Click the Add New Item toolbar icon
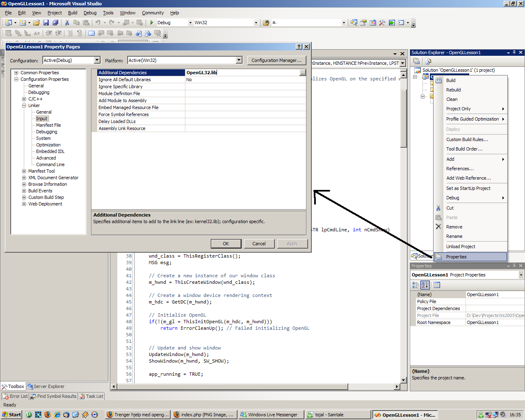525x420 pixels. 23,23
